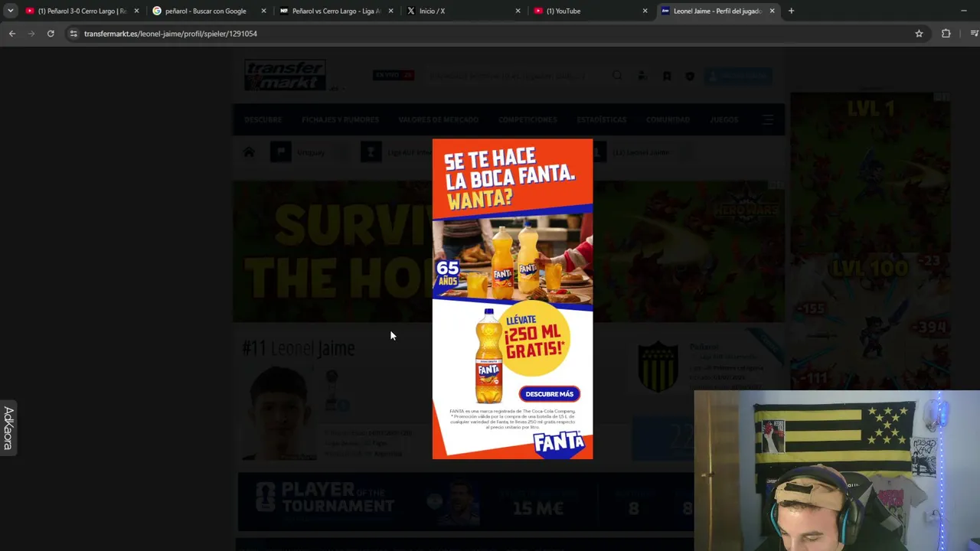
Task: Click the Uruguay flag icon in breadcrumb
Action: coord(280,152)
